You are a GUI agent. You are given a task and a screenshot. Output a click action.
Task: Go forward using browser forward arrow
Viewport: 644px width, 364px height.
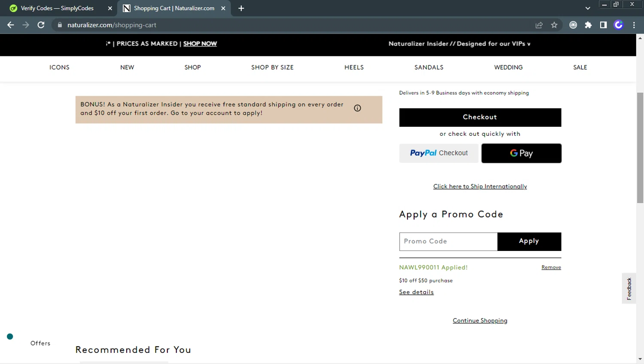click(x=26, y=25)
